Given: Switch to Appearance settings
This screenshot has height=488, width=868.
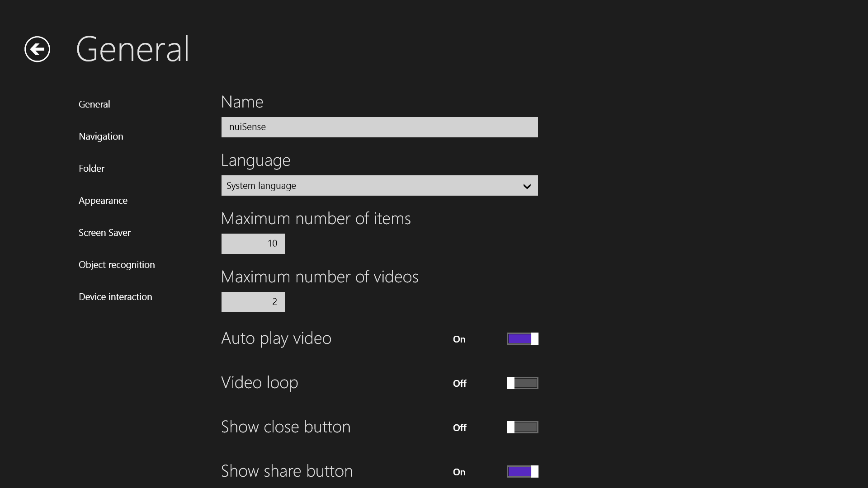Looking at the screenshot, I should tap(103, 201).
